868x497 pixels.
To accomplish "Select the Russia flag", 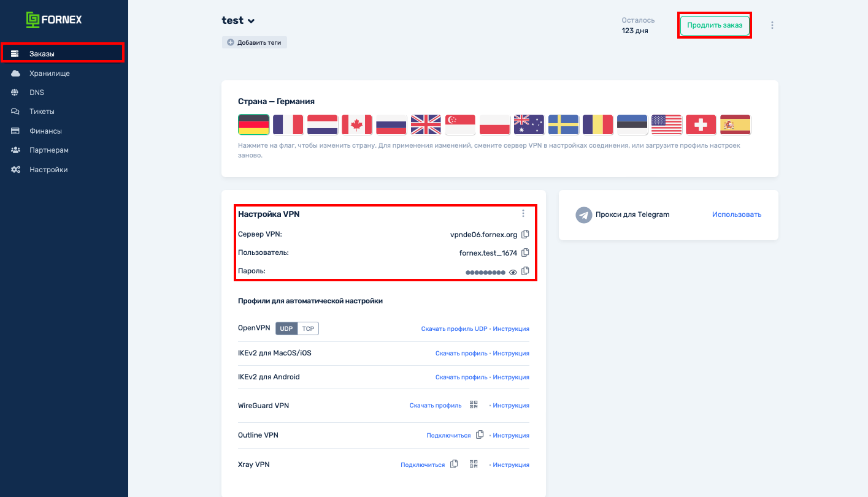I will (x=391, y=125).
